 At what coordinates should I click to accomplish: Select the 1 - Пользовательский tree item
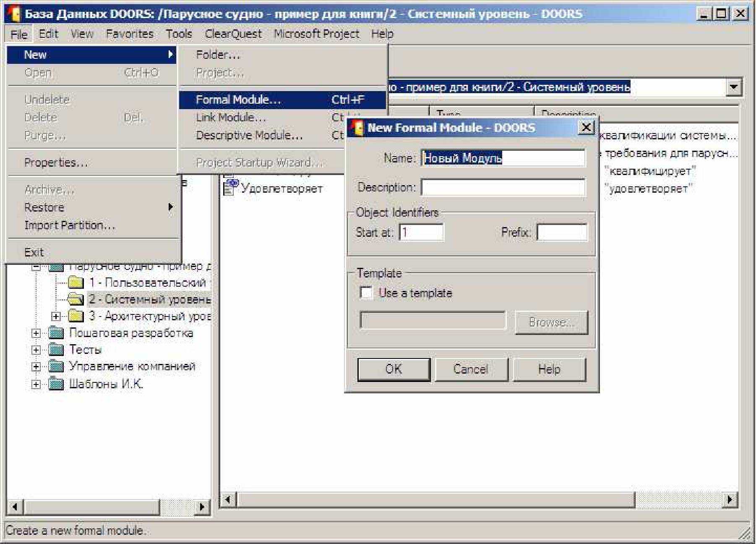[x=147, y=282]
